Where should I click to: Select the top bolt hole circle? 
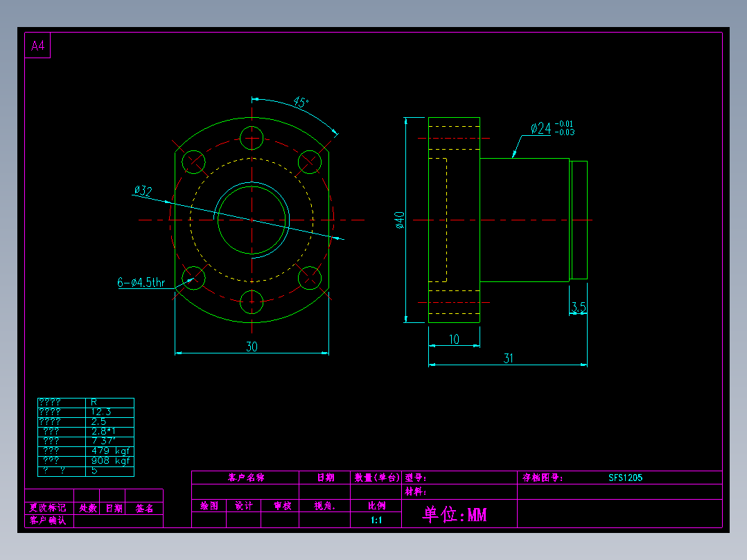coord(252,138)
